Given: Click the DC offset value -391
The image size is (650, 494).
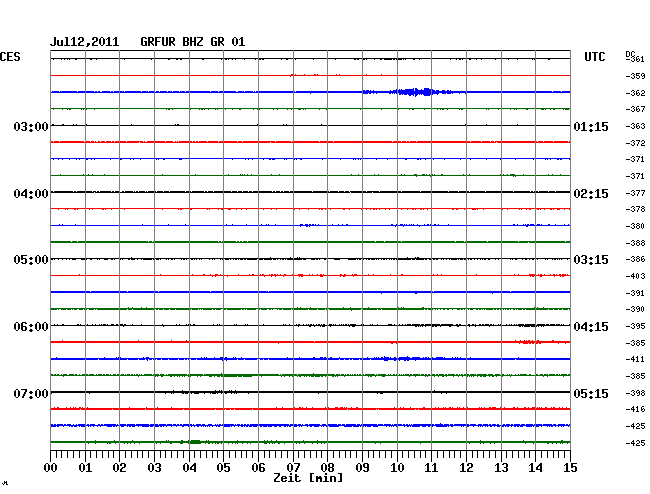Looking at the screenshot, I should pos(635,293).
